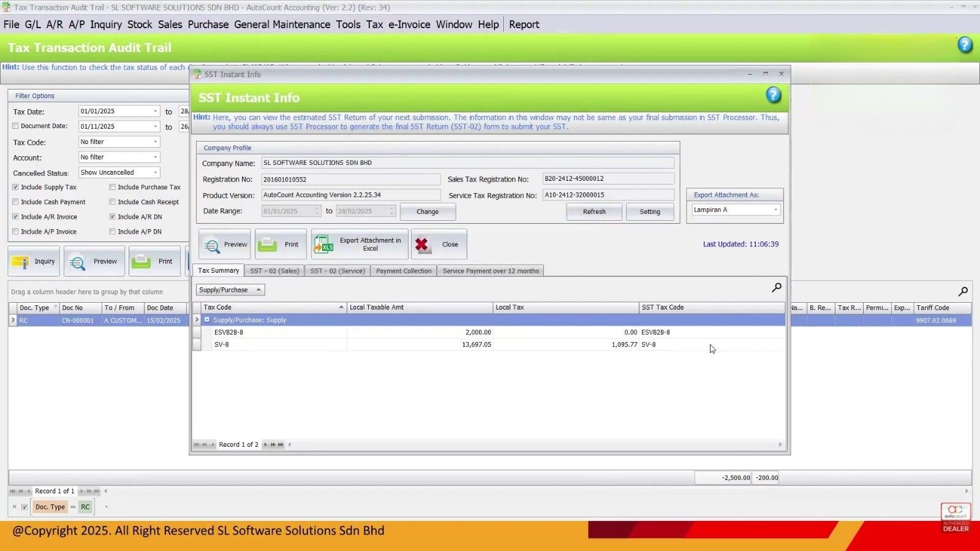Select the Tax Summary tab

[218, 270]
